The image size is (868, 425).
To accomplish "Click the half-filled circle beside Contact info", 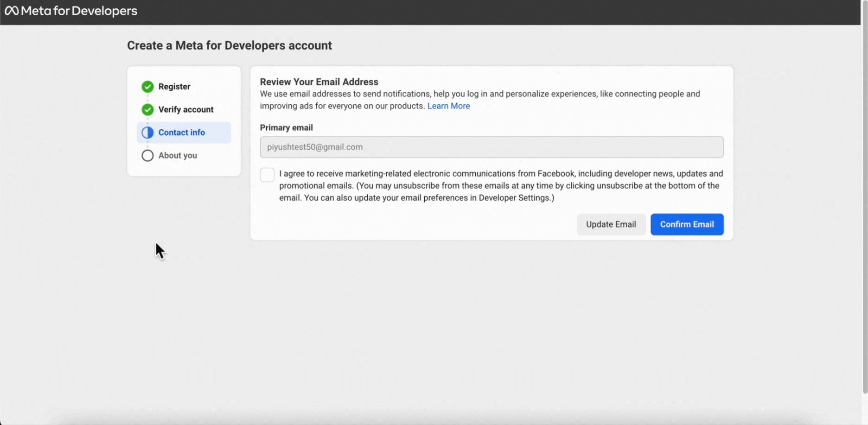I will 147,133.
